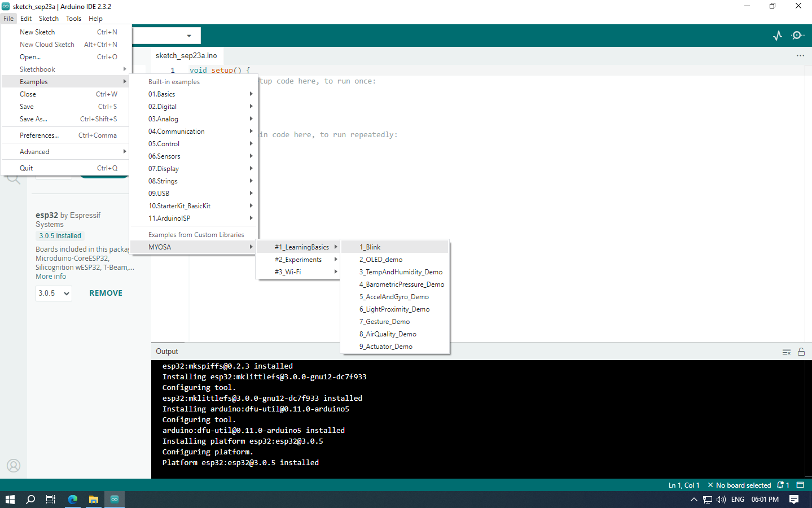This screenshot has width=812, height=508.
Task: Open Windows action center icon
Action: click(x=794, y=500)
